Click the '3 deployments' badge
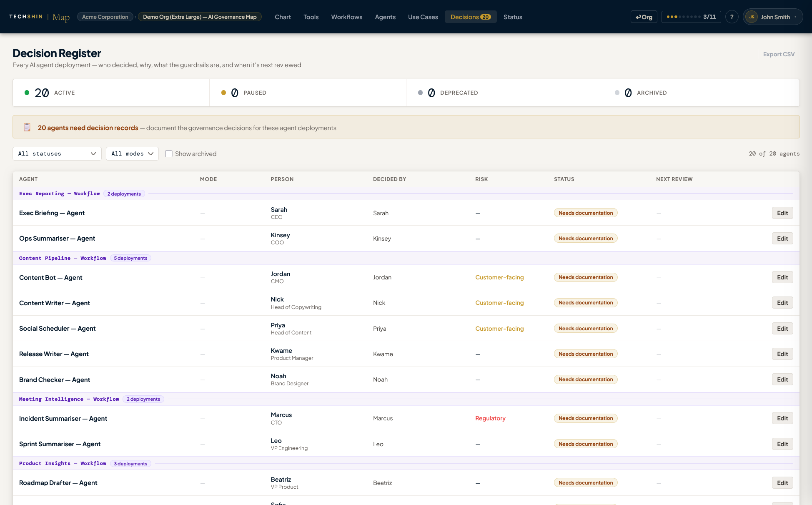 coord(130,463)
